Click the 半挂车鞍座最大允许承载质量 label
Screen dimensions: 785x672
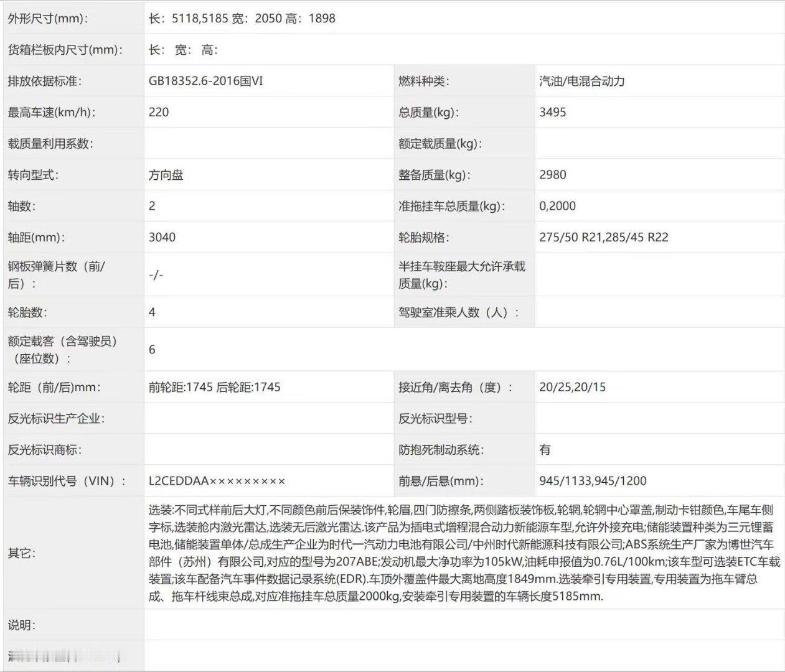[462, 274]
